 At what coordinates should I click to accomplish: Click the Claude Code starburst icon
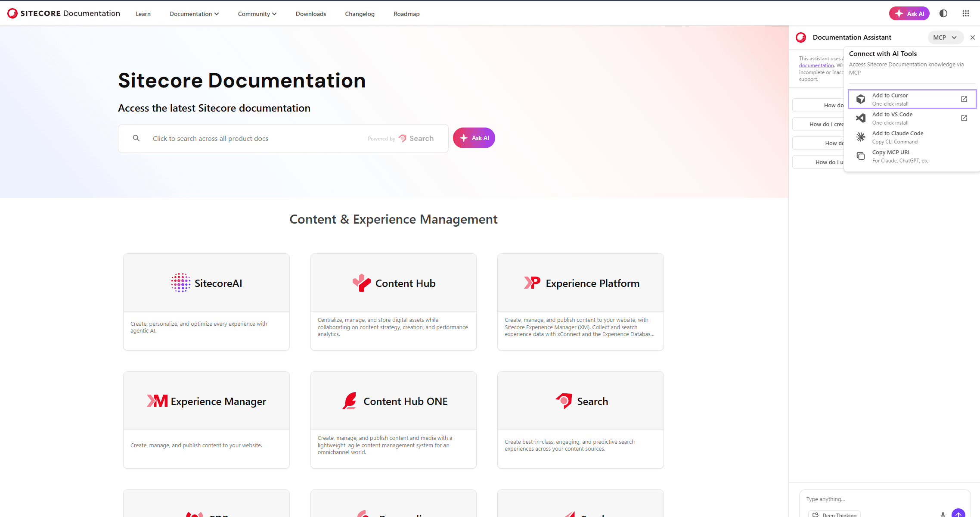(861, 137)
